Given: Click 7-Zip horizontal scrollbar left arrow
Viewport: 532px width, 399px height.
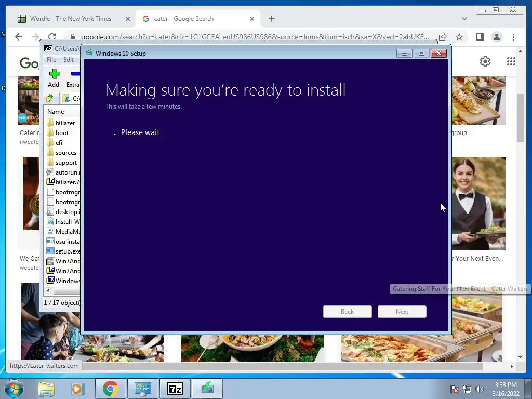Looking at the screenshot, I should [x=48, y=290].
